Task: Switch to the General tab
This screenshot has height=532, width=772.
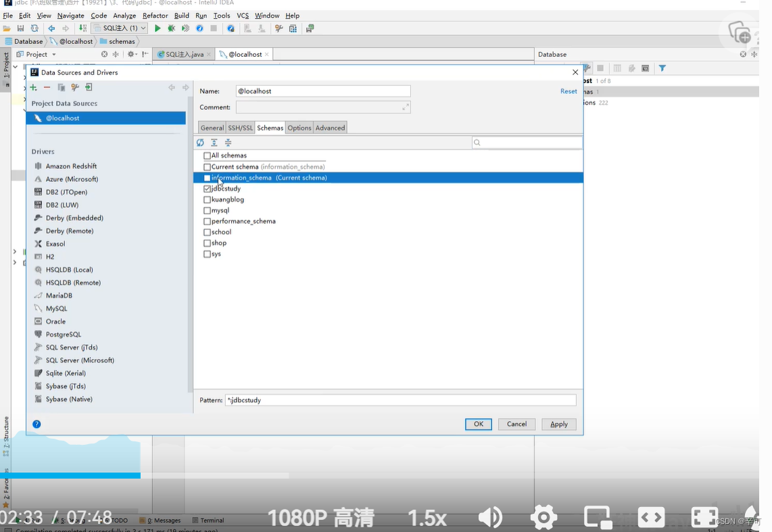Action: [x=212, y=128]
